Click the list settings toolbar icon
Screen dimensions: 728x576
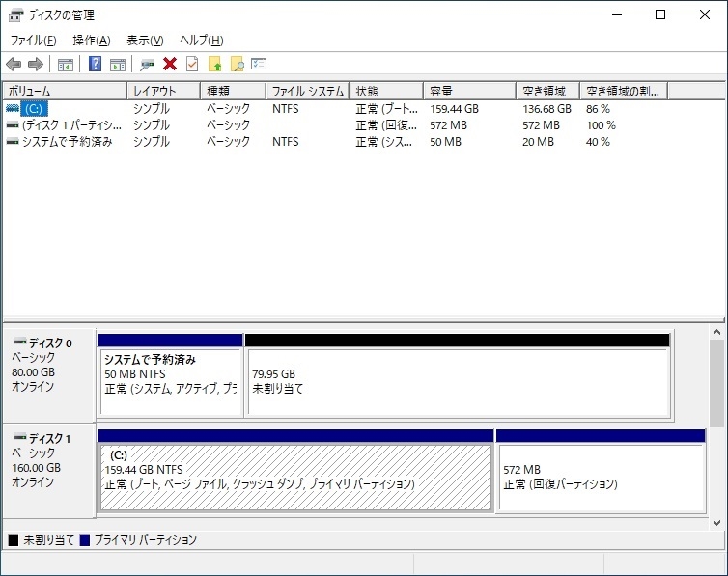pos(259,64)
